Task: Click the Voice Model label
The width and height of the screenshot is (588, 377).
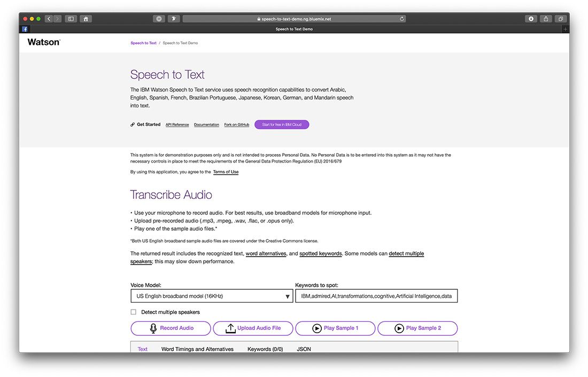Action: tap(146, 285)
